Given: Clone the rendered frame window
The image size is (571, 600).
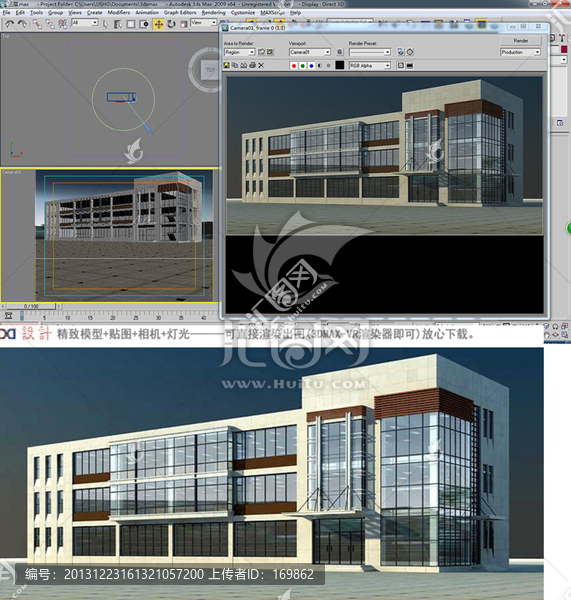Looking at the screenshot, I should pyautogui.click(x=235, y=65).
